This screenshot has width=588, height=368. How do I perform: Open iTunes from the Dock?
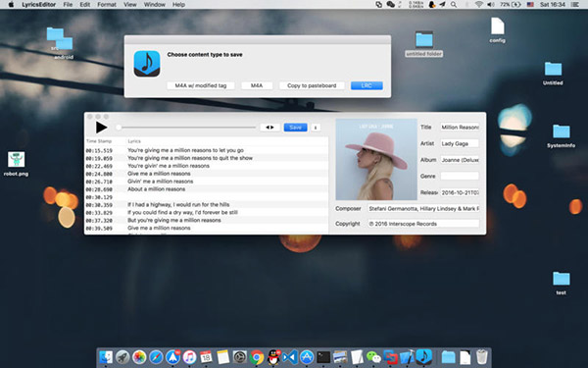point(189,357)
